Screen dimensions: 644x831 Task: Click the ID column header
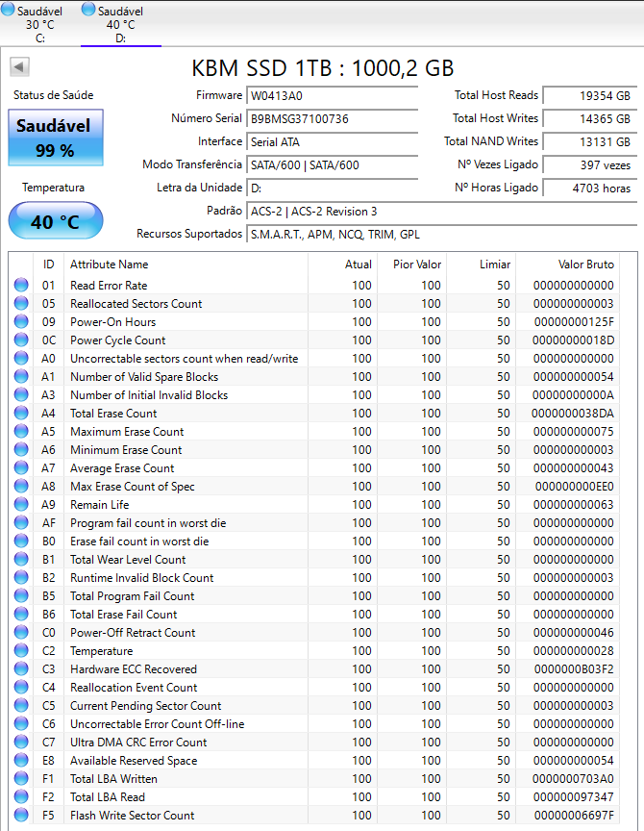pyautogui.click(x=49, y=264)
